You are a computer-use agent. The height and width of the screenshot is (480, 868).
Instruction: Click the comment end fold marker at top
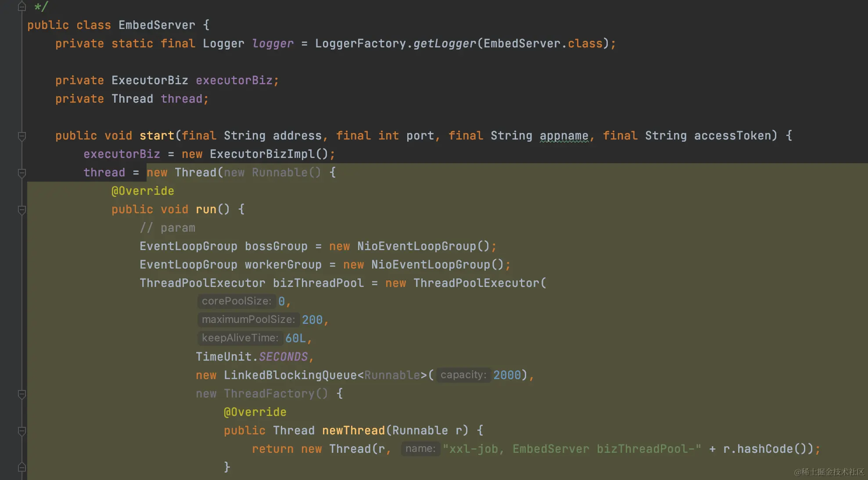pyautogui.click(x=22, y=7)
